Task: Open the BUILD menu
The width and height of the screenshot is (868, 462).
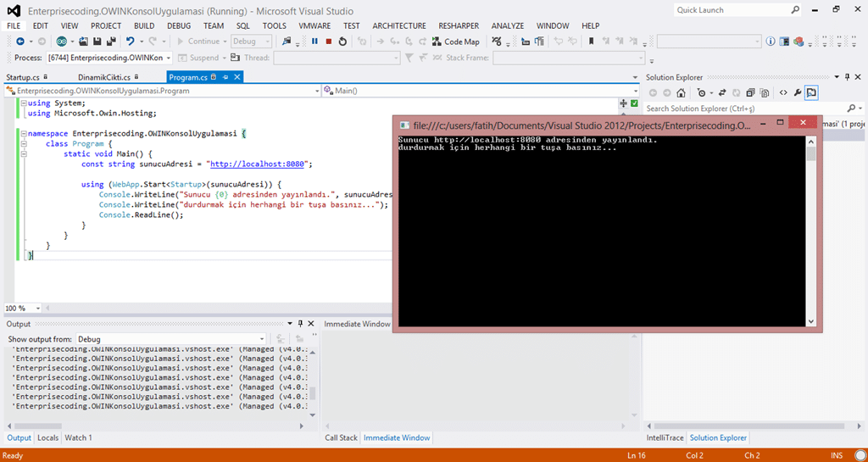Action: (x=144, y=25)
